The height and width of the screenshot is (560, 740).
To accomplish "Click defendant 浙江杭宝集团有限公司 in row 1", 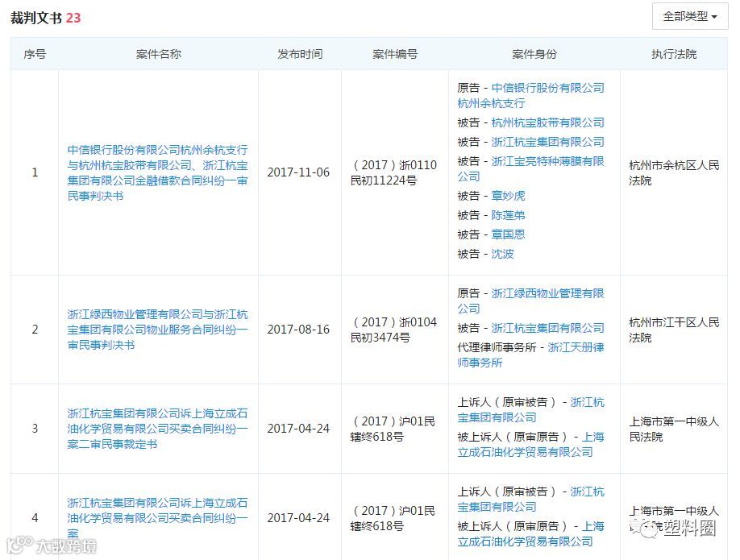I will pos(548,142).
